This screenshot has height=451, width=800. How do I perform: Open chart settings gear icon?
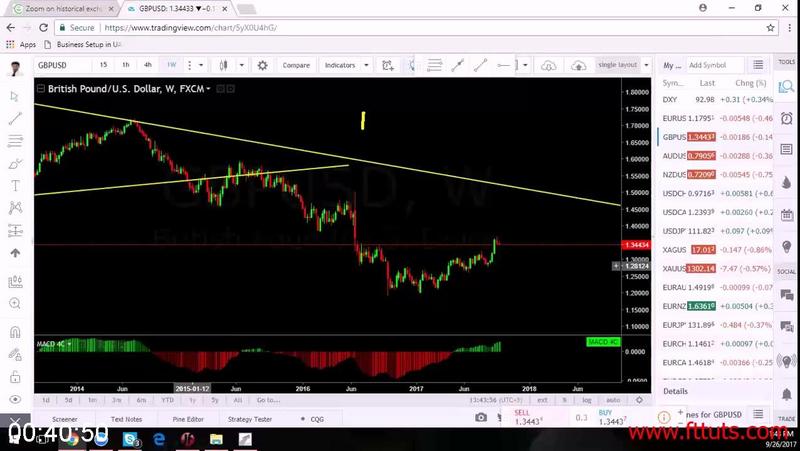tap(262, 65)
